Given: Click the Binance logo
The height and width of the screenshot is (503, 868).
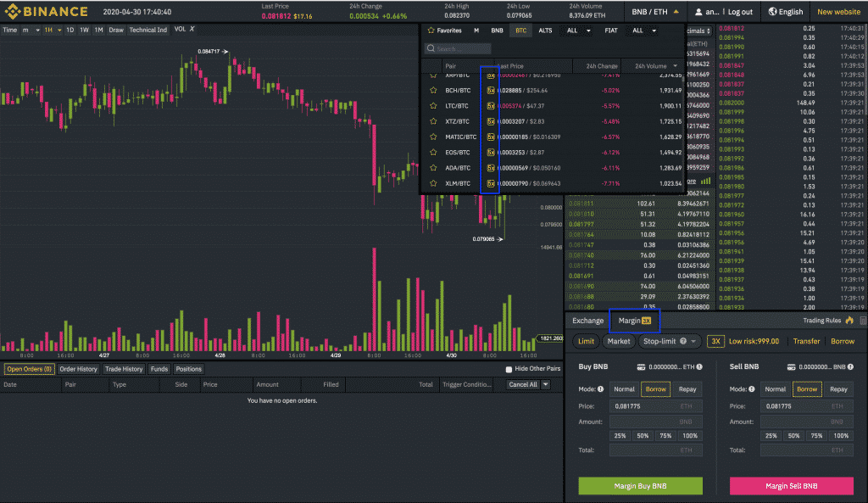Looking at the screenshot, I should [x=47, y=12].
